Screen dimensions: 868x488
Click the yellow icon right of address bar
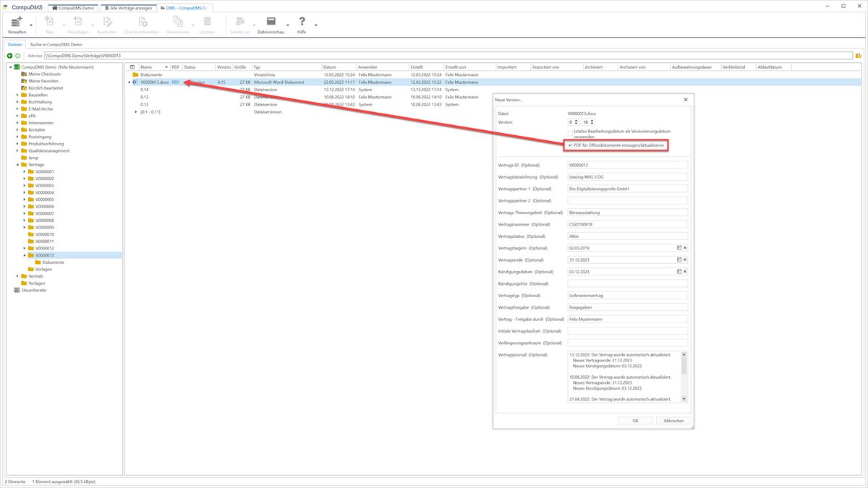tap(859, 55)
